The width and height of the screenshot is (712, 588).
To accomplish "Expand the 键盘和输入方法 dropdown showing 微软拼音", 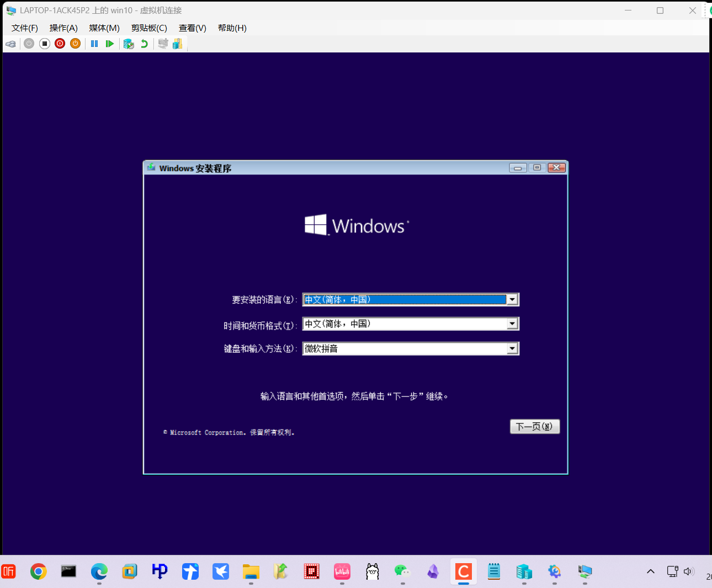I will (x=512, y=348).
